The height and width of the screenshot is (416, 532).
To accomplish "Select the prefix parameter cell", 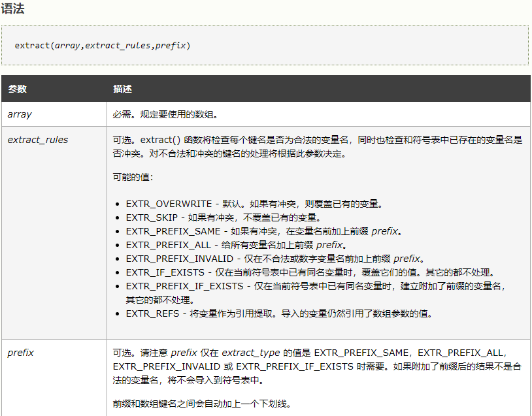I will 54,377.
